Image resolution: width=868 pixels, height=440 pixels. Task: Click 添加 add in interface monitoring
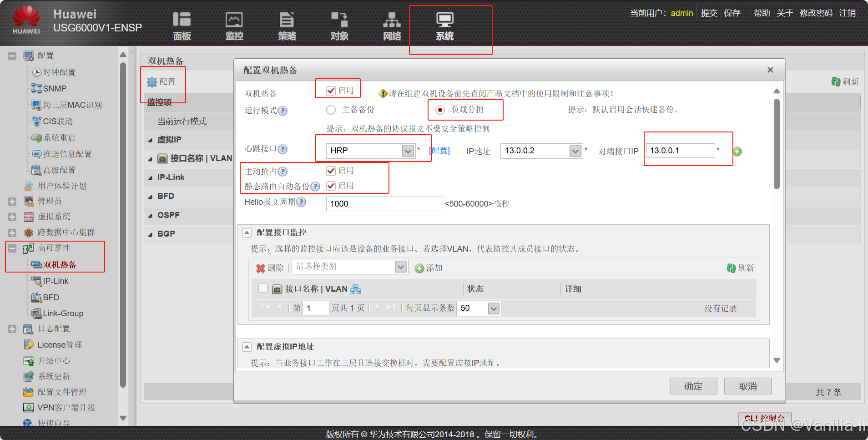[429, 268]
